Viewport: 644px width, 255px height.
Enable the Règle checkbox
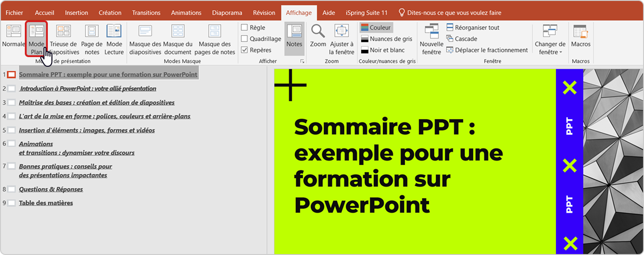pos(244,28)
